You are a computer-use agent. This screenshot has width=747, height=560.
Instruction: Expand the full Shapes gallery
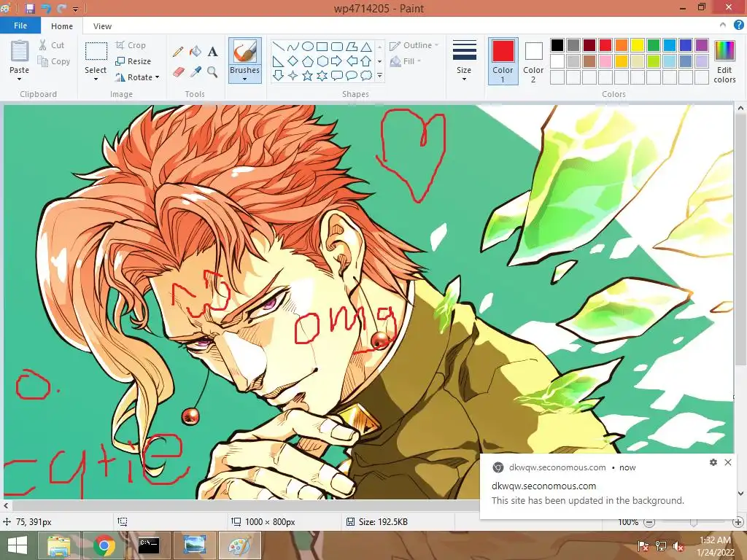coord(379,75)
